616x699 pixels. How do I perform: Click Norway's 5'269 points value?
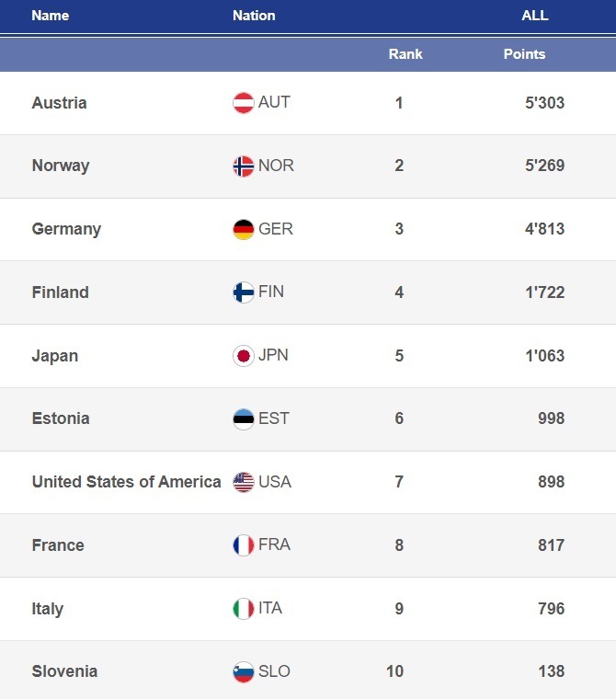pyautogui.click(x=544, y=166)
